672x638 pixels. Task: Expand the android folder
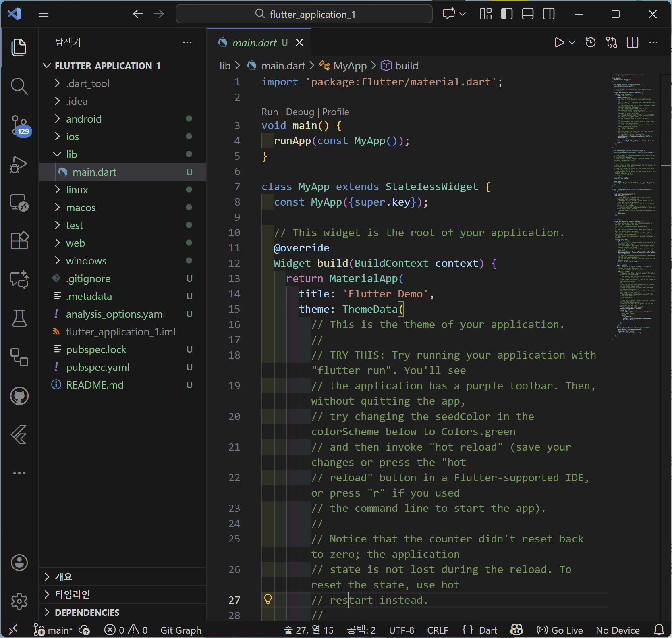[122, 119]
